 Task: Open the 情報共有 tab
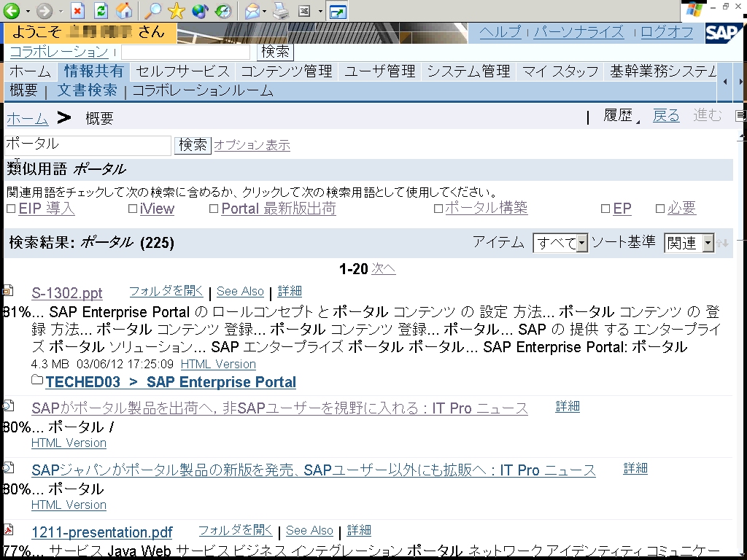(x=93, y=71)
